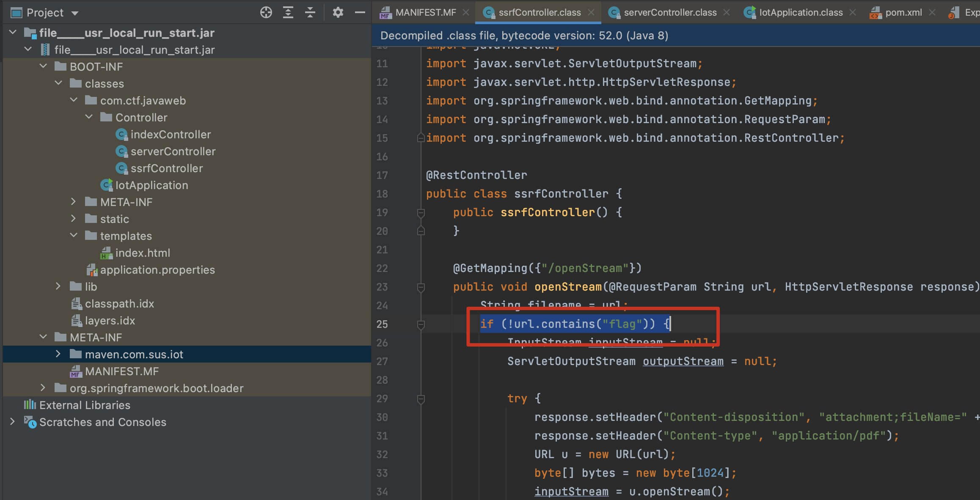This screenshot has height=500, width=980.
Task: Toggle fold marker at line 29 try block
Action: pyautogui.click(x=421, y=399)
